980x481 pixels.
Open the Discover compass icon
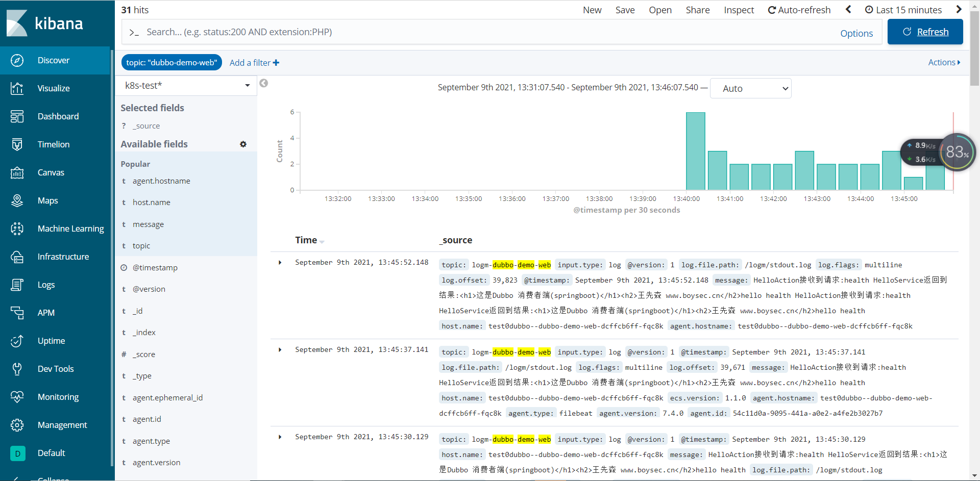(17, 60)
